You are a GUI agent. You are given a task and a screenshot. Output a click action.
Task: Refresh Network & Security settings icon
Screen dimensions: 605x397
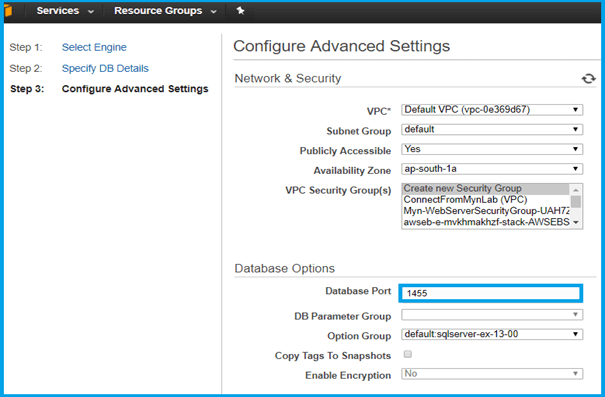pos(588,79)
